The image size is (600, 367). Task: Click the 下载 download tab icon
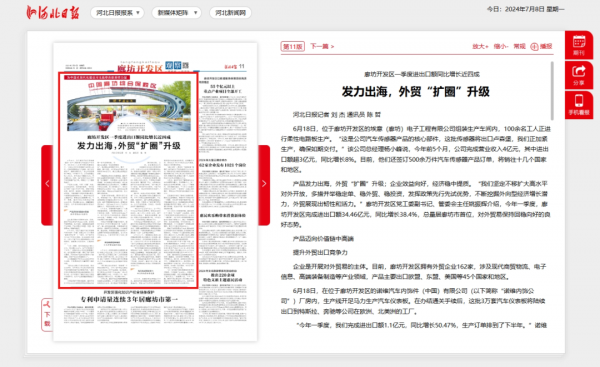click(x=47, y=315)
